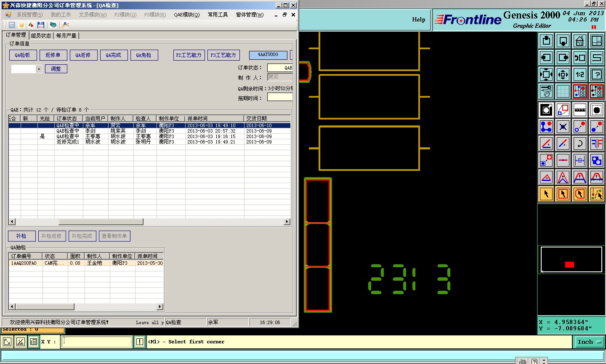
Task: Click the order table horizontal scrollbar thumb
Action: (101, 222)
